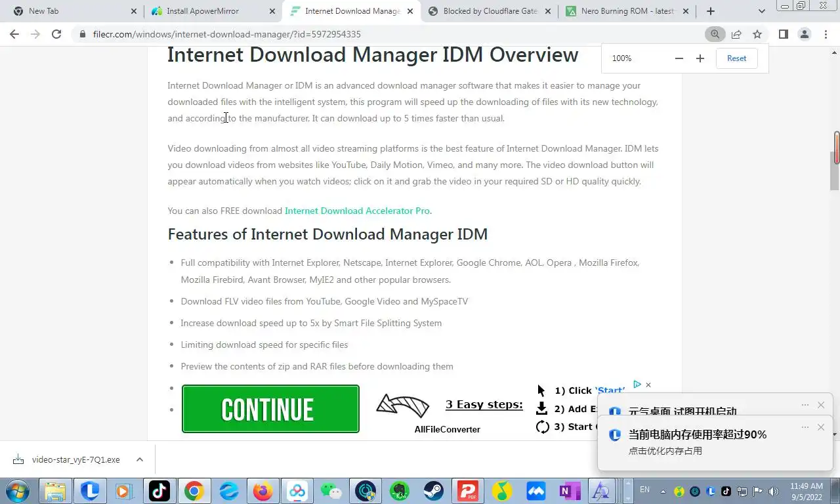840x504 pixels.
Task: Show hidden system tray icons
Action: [x=663, y=491]
